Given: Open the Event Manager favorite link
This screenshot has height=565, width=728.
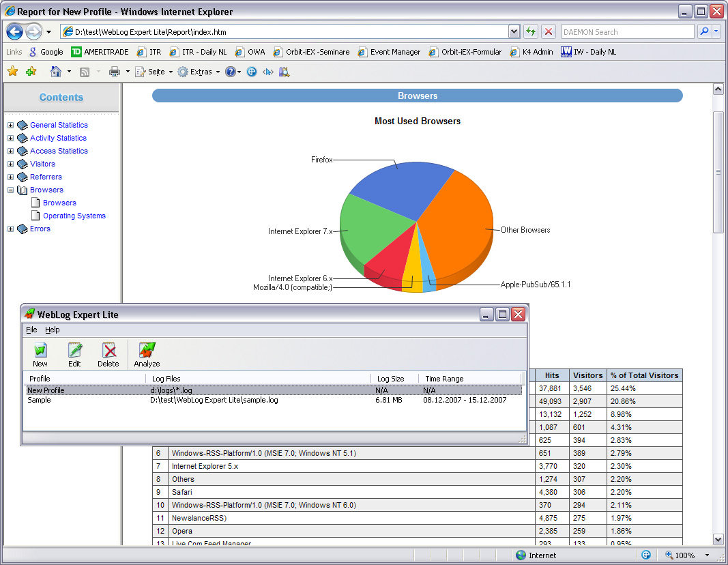Looking at the screenshot, I should point(389,52).
